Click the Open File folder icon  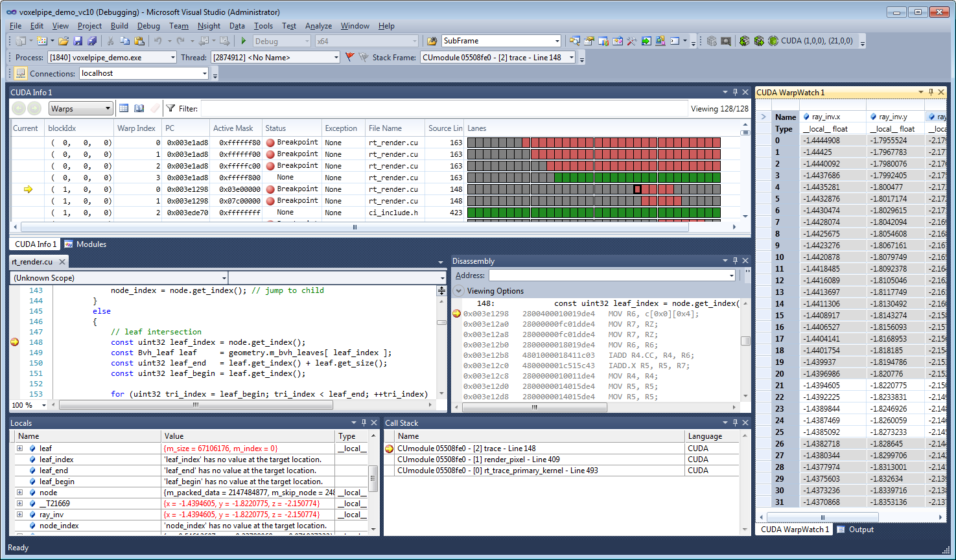[64, 41]
